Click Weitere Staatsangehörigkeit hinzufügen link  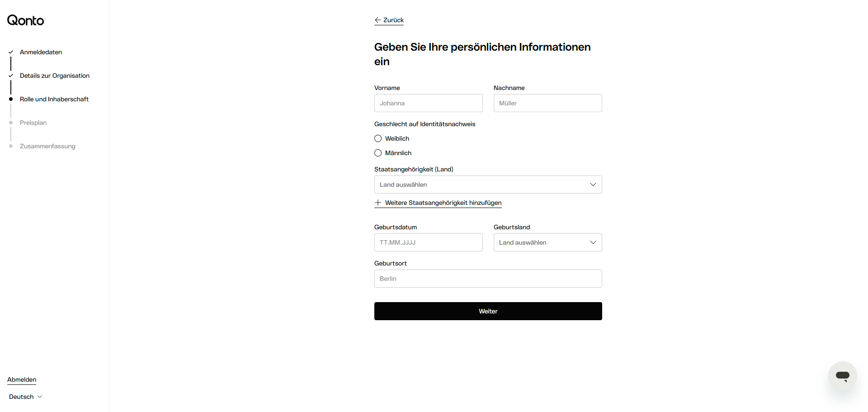click(x=443, y=203)
